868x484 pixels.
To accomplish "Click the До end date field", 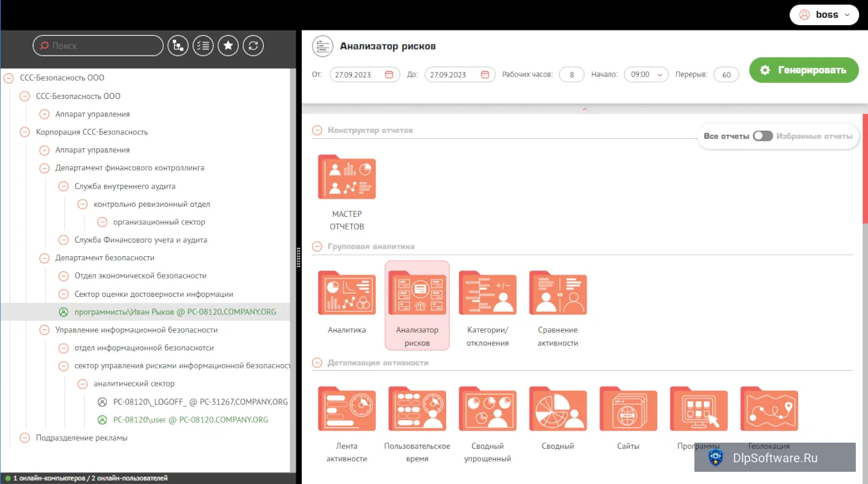I will pyautogui.click(x=460, y=75).
